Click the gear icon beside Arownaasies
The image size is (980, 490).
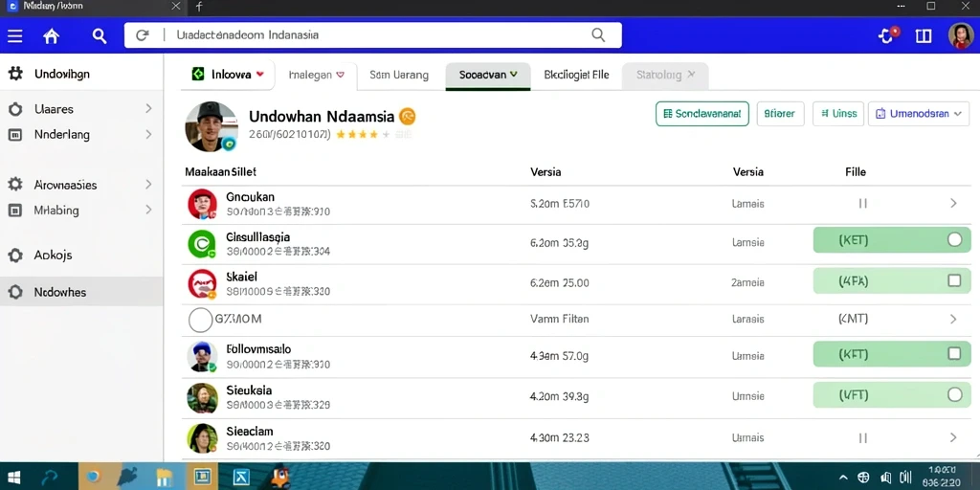coord(15,185)
